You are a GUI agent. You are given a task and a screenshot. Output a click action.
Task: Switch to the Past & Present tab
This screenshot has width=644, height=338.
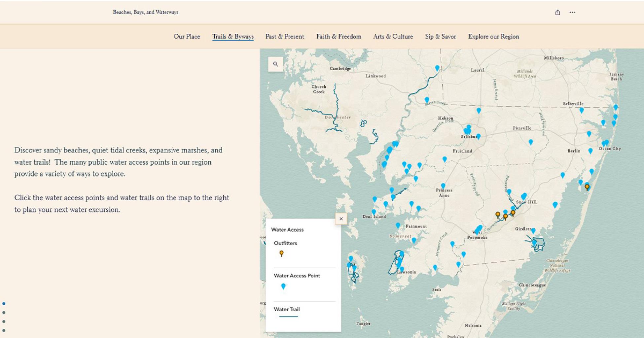(284, 37)
